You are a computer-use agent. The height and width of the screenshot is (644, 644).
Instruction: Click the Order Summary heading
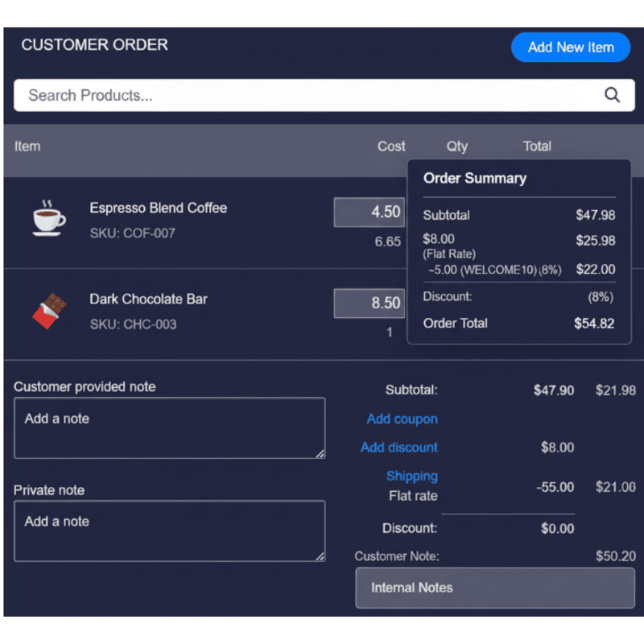click(x=475, y=178)
